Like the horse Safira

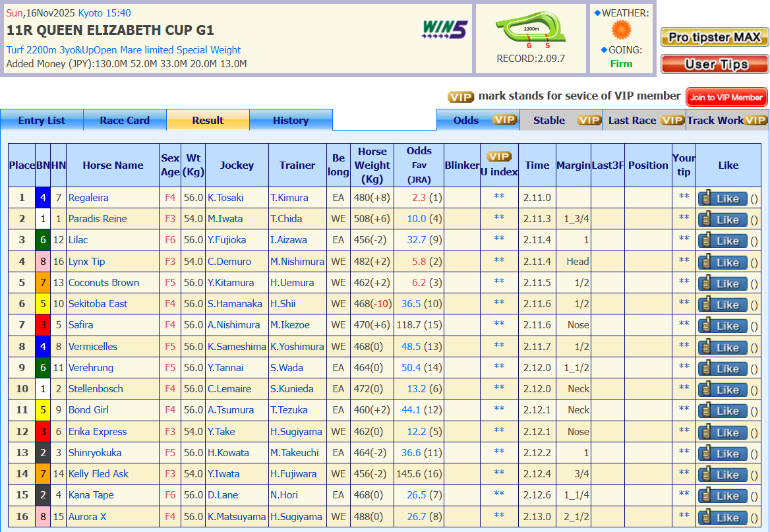coord(723,326)
